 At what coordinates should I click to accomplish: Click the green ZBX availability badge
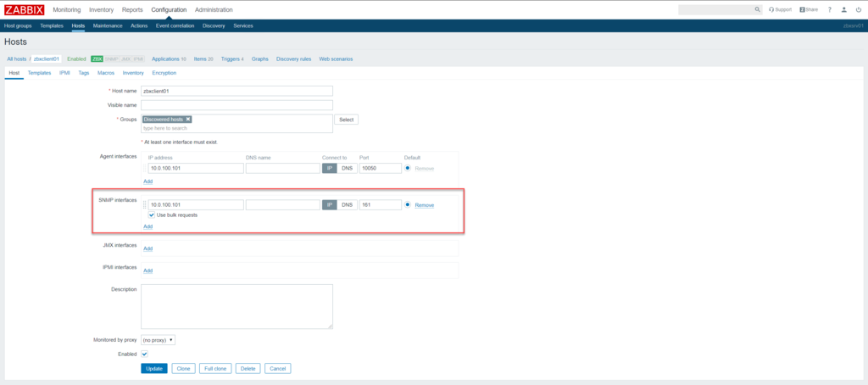tap(97, 59)
